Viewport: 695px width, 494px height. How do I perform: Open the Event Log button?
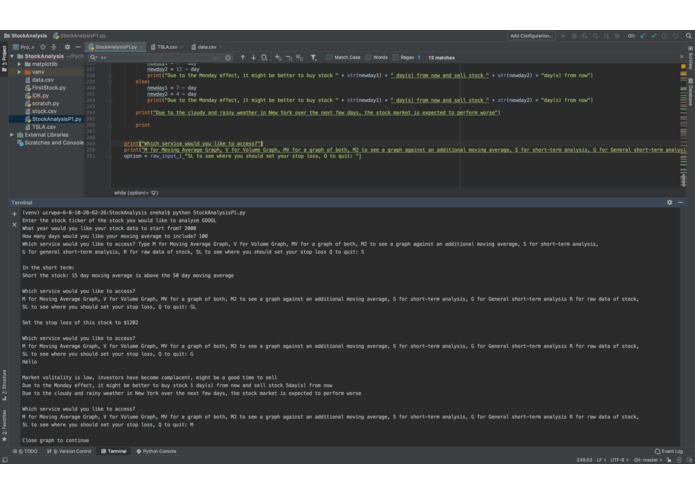(x=669, y=451)
